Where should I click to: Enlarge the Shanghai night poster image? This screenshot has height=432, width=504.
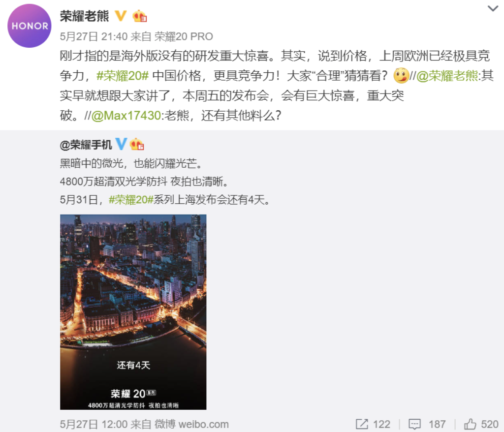(x=133, y=312)
